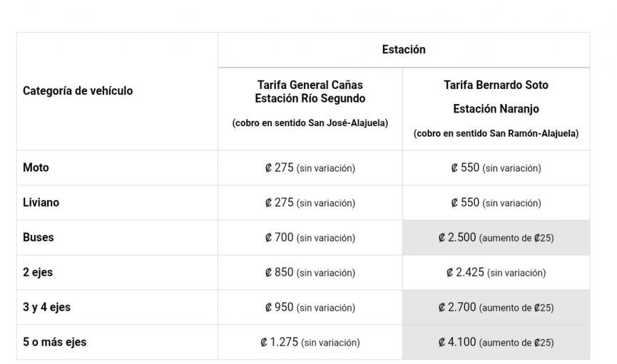Click the Categoría de vehículo header
Viewport: 617px width, 364px height.
(x=78, y=91)
